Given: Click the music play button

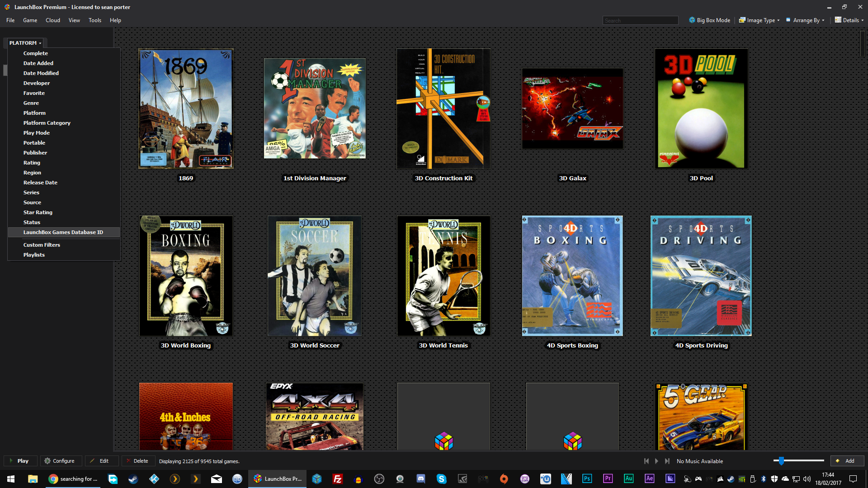Looking at the screenshot, I should tap(657, 461).
